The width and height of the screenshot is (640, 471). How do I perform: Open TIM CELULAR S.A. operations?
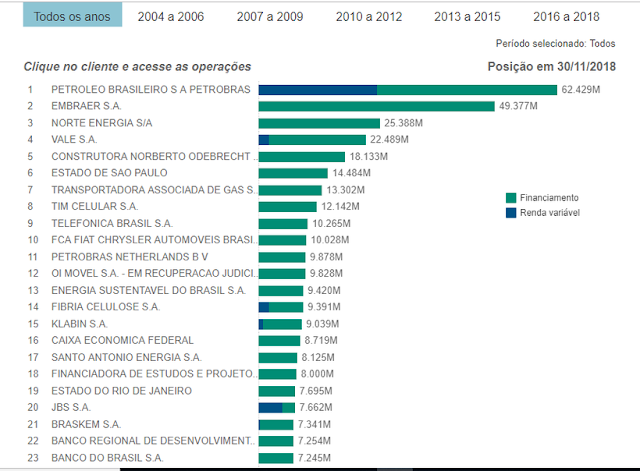point(94,207)
